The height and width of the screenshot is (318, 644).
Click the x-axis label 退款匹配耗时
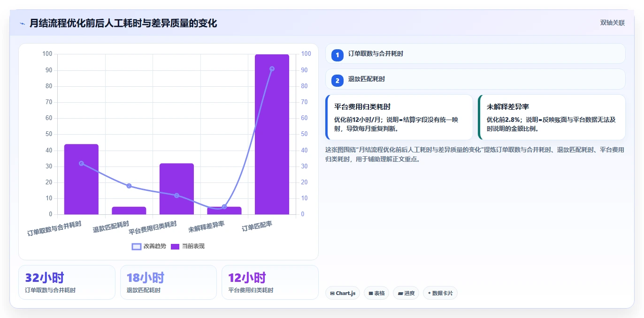pos(111,227)
